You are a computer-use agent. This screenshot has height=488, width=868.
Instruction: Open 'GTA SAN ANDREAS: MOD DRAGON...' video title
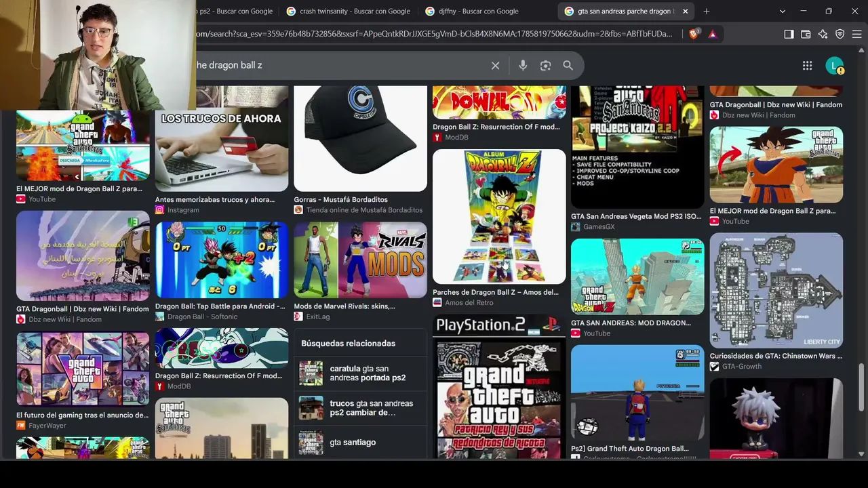click(631, 323)
